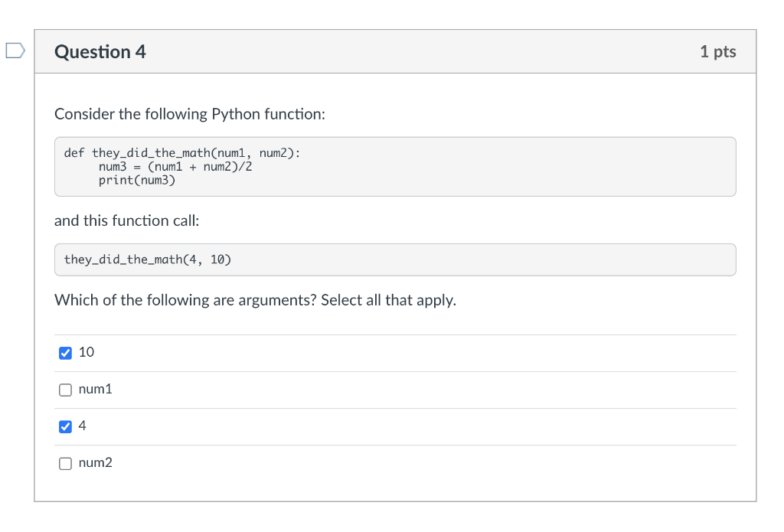Uncheck the checkbox for answer 10
The width and height of the screenshot is (784, 532).
pos(66,353)
